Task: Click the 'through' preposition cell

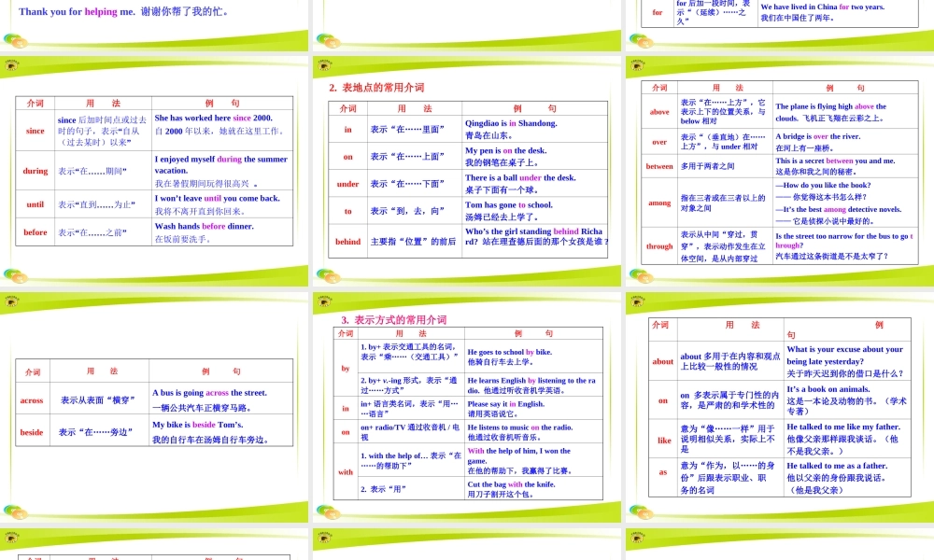Action: [x=659, y=245]
